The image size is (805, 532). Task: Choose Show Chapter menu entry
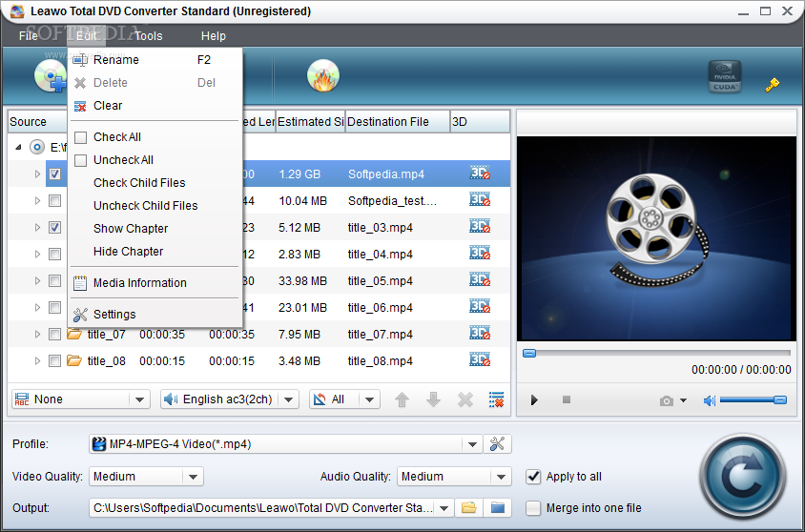tap(155, 228)
